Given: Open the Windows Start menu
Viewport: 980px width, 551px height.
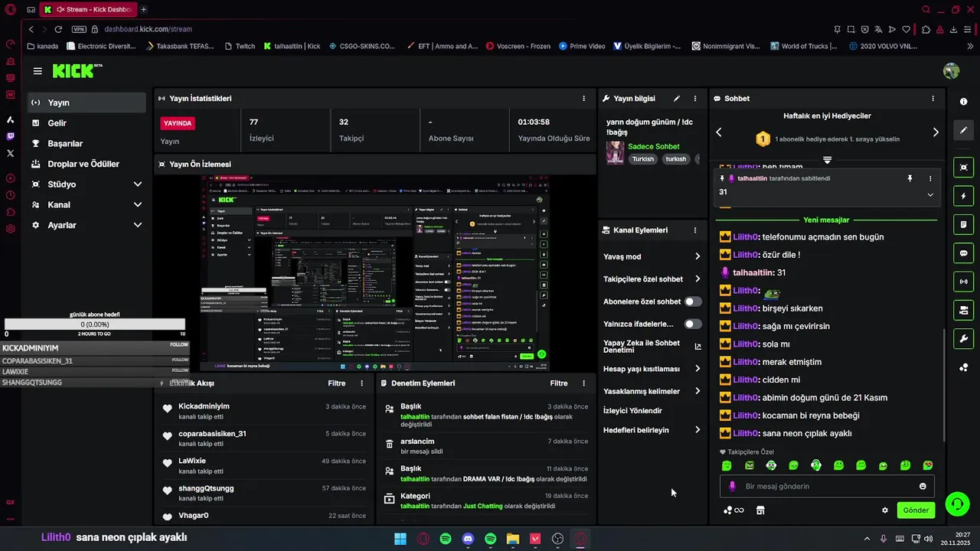Looking at the screenshot, I should 400,539.
